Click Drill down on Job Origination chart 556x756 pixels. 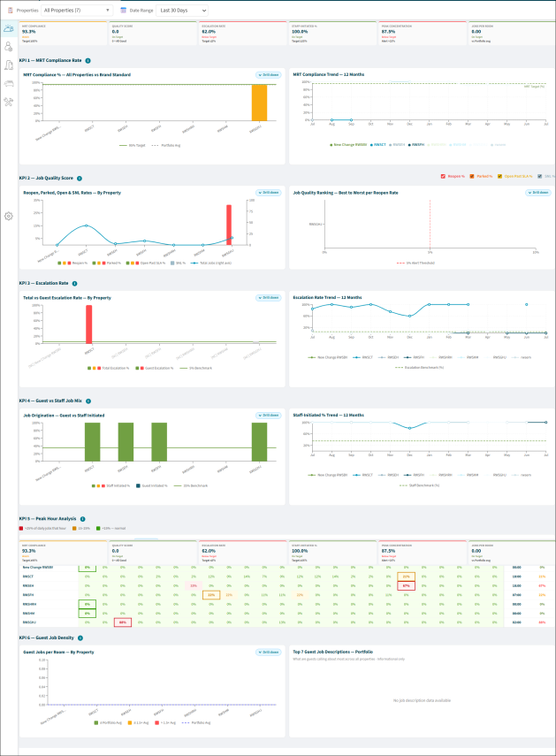269,415
